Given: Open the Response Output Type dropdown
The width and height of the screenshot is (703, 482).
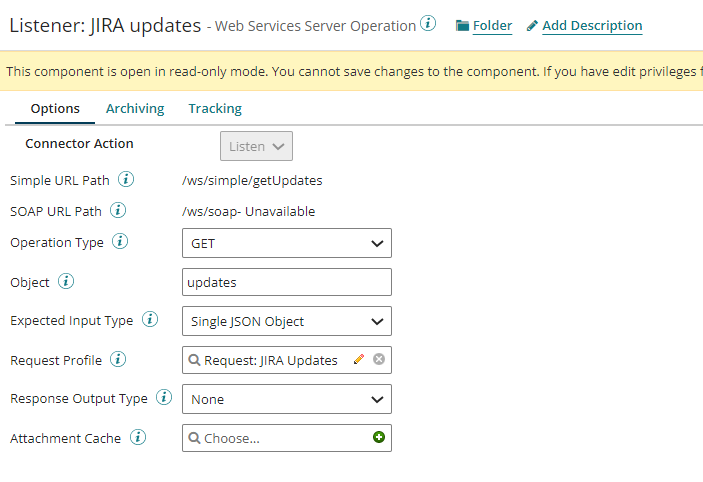Looking at the screenshot, I should (286, 399).
